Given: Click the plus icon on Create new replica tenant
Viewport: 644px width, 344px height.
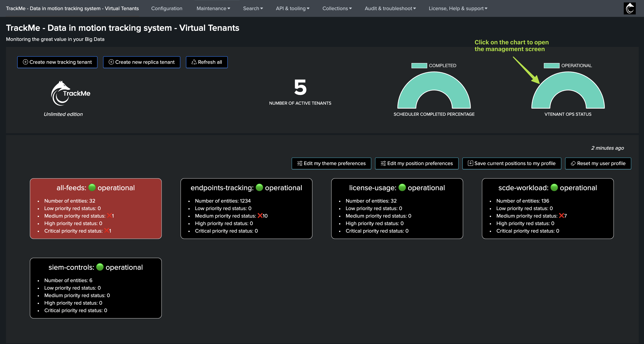Looking at the screenshot, I should click(111, 62).
